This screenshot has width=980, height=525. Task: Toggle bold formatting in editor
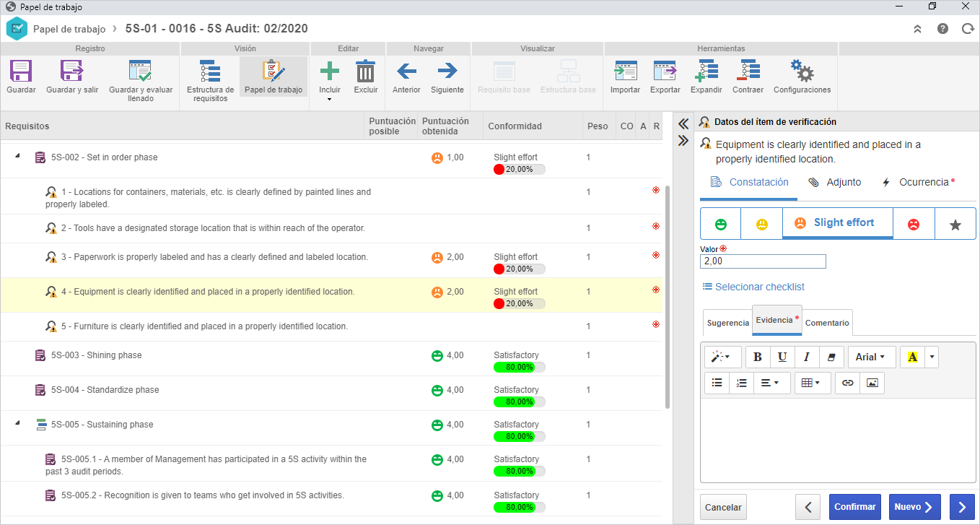(758, 357)
